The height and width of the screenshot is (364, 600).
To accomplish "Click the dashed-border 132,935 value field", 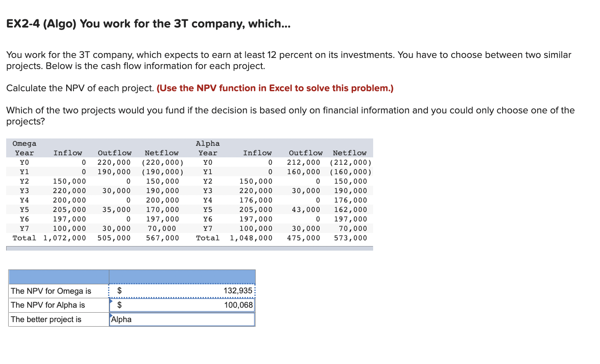I will (182, 290).
